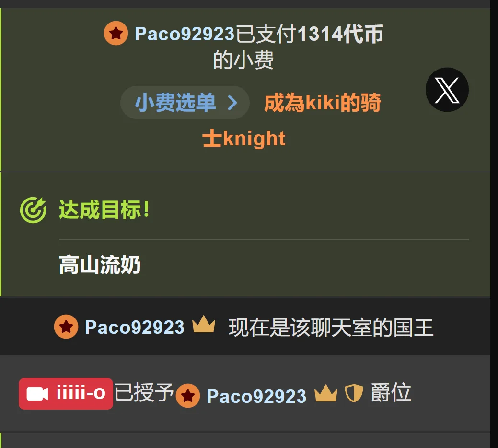Open Paco92923's profile from the tip message
Image resolution: width=498 pixels, height=448 pixels.
pos(185,34)
